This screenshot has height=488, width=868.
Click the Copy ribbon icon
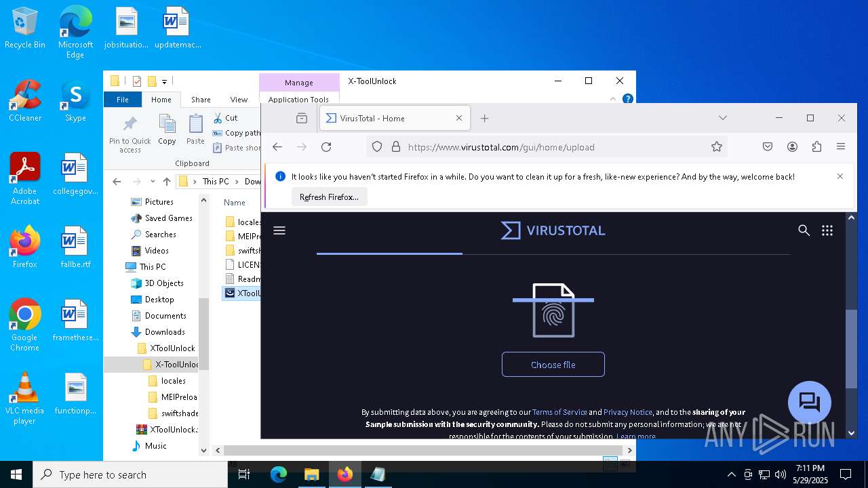pos(167,129)
